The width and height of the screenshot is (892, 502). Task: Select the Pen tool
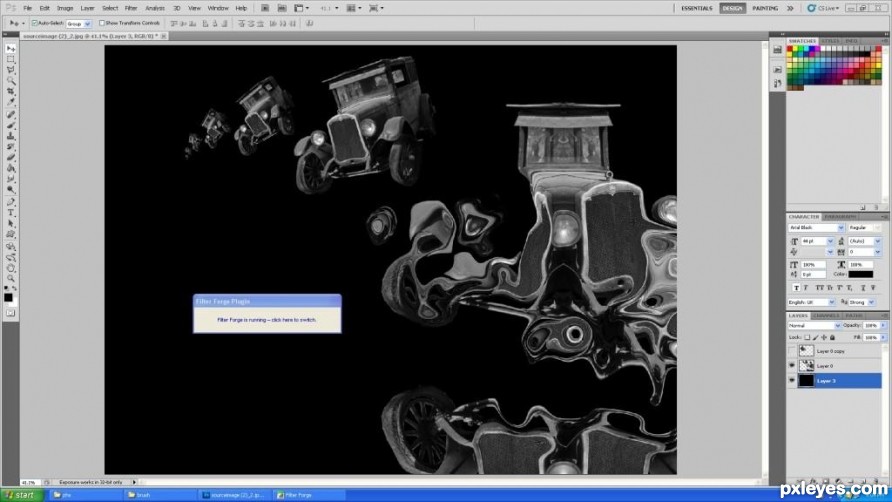click(11, 203)
